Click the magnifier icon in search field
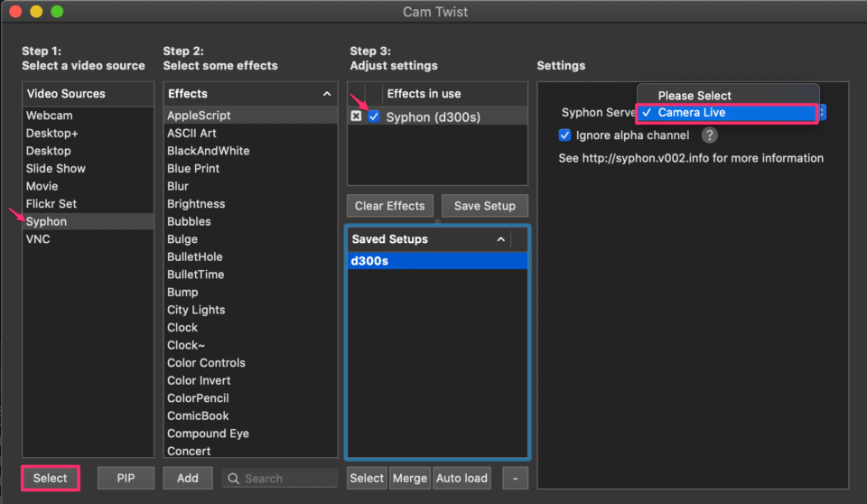Viewport: 867px width, 504px height. pos(233,479)
